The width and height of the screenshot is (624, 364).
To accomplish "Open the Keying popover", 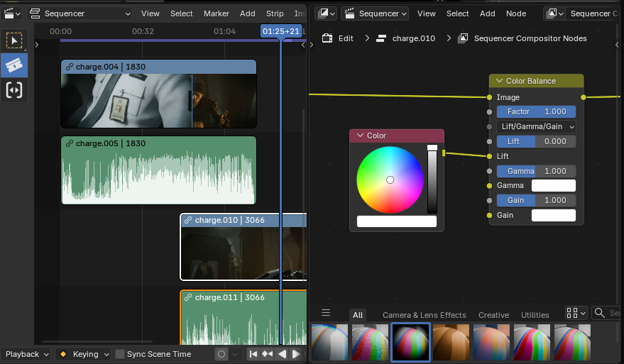I will pyautogui.click(x=83, y=354).
